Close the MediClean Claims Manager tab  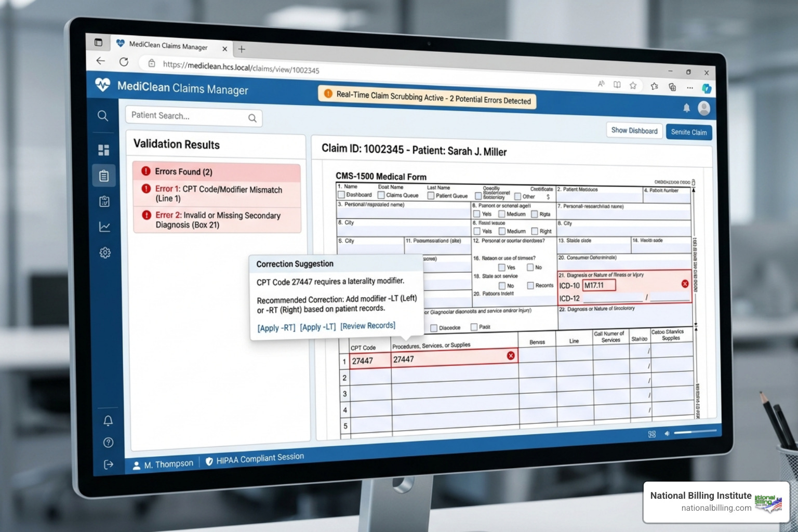pyautogui.click(x=224, y=49)
